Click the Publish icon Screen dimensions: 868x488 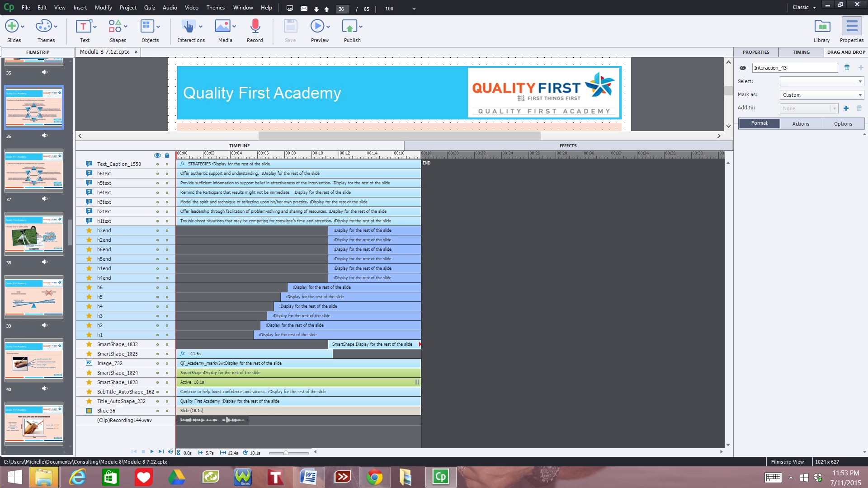click(349, 27)
